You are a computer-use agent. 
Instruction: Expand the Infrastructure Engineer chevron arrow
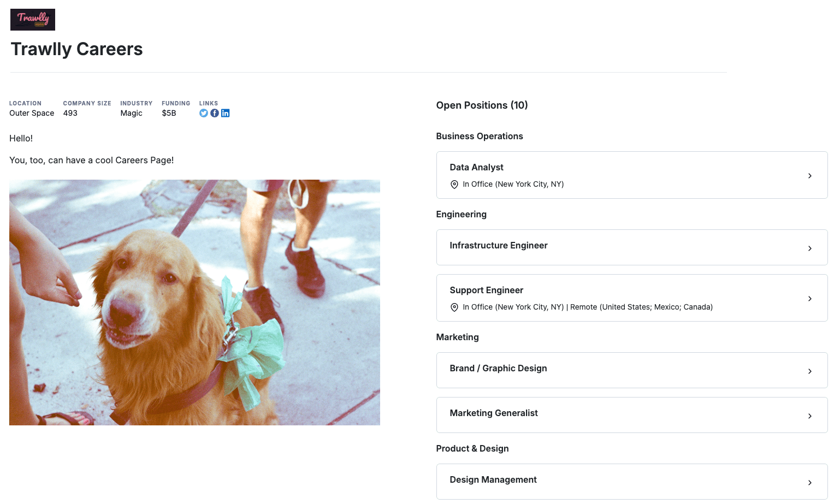(809, 248)
